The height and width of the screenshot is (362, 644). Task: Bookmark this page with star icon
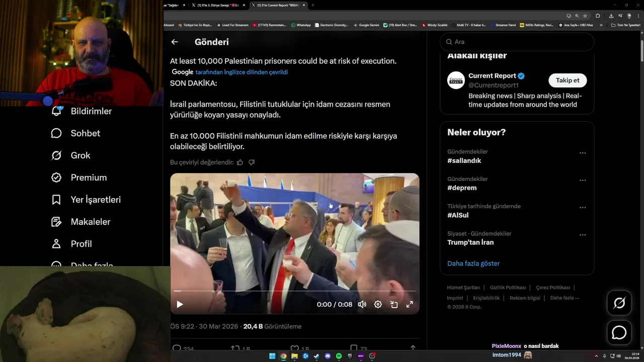(x=585, y=16)
